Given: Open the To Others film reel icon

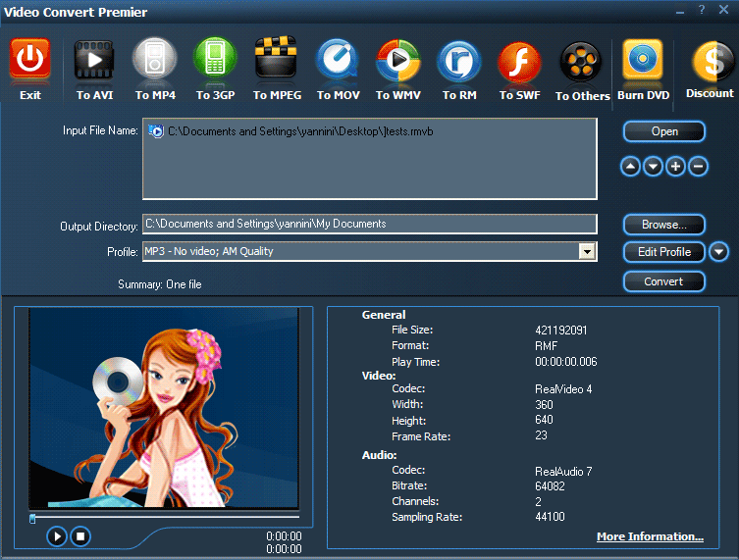Looking at the screenshot, I should tap(581, 61).
